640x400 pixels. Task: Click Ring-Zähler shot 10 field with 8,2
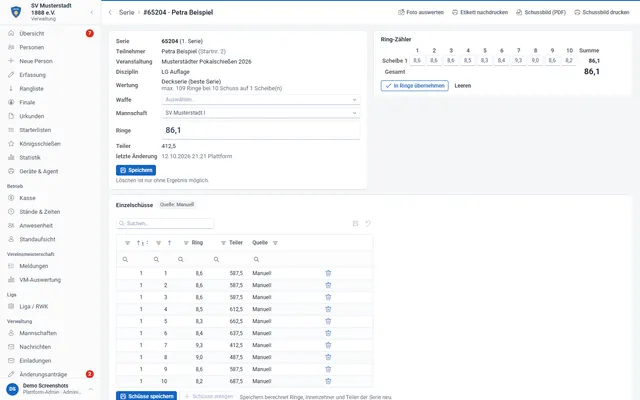[569, 60]
